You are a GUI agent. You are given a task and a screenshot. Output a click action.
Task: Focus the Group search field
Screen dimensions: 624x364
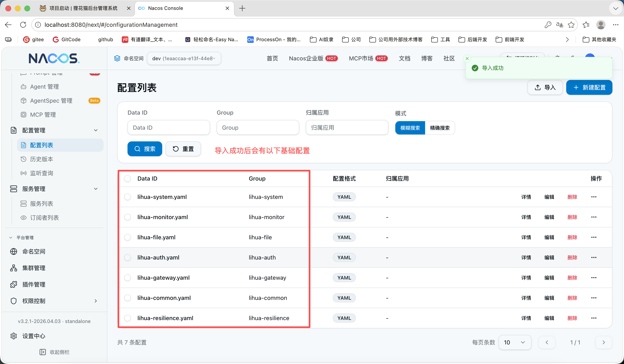click(258, 128)
